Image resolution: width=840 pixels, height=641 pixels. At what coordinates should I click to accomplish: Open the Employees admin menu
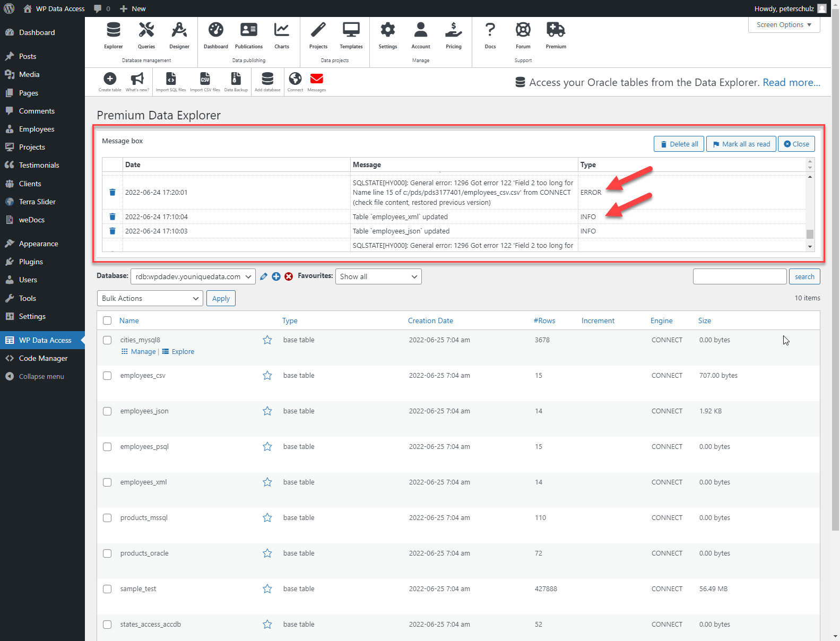(x=42, y=129)
